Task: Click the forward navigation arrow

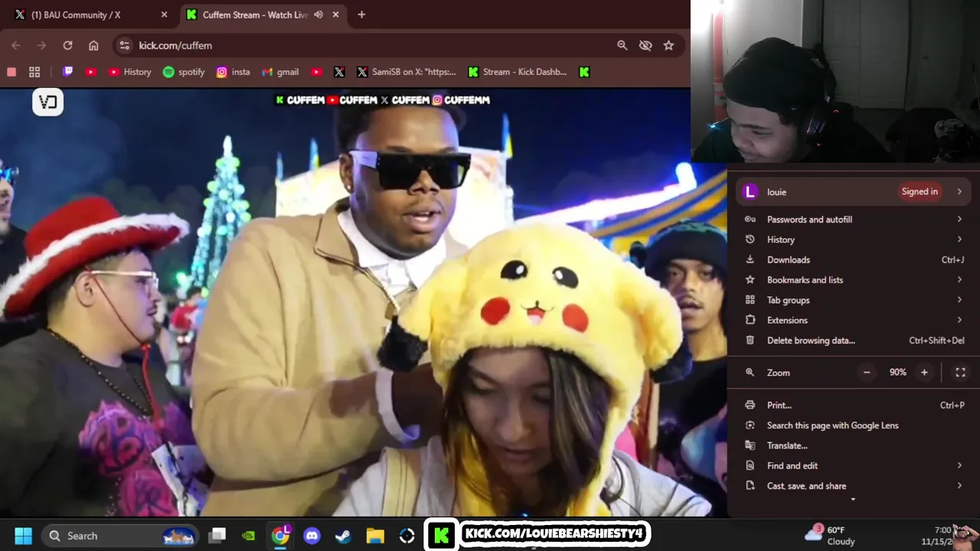Action: (x=41, y=45)
